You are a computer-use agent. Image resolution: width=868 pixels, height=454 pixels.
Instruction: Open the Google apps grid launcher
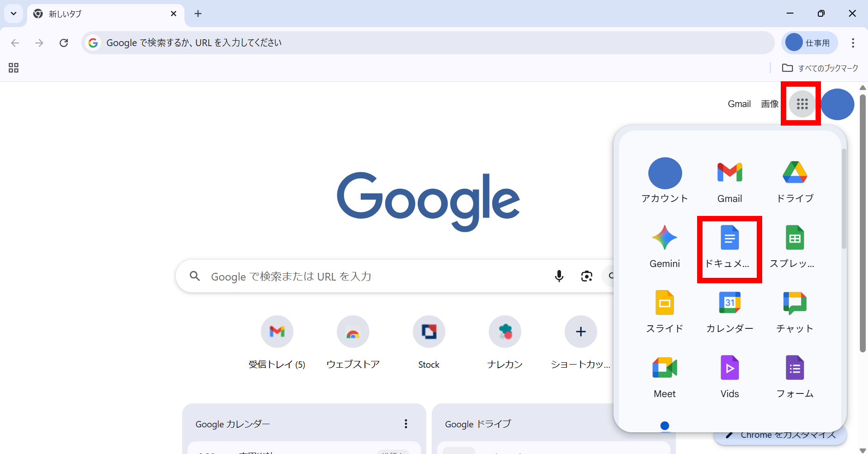click(x=802, y=103)
